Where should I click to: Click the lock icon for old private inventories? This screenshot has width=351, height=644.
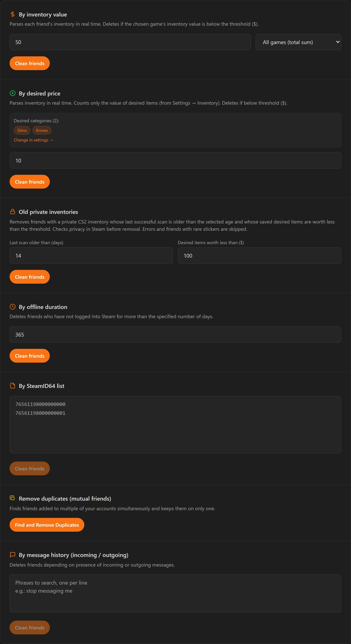(x=12, y=212)
